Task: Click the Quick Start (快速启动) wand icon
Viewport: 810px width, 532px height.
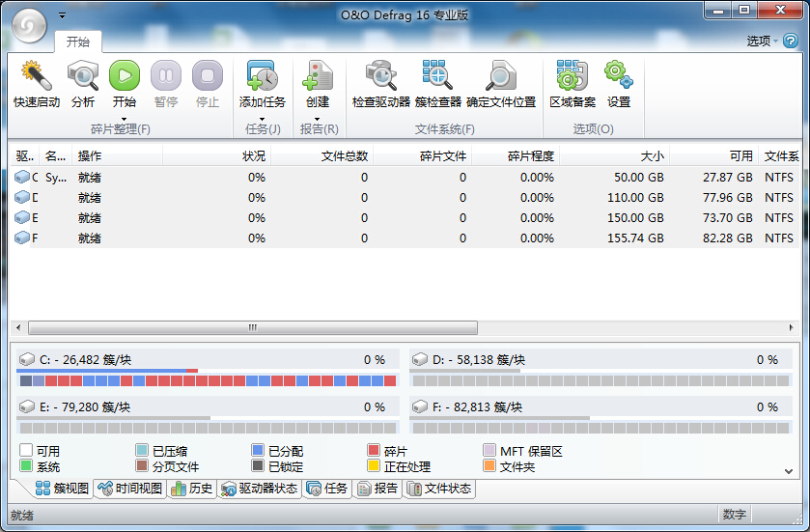Action: point(36,75)
